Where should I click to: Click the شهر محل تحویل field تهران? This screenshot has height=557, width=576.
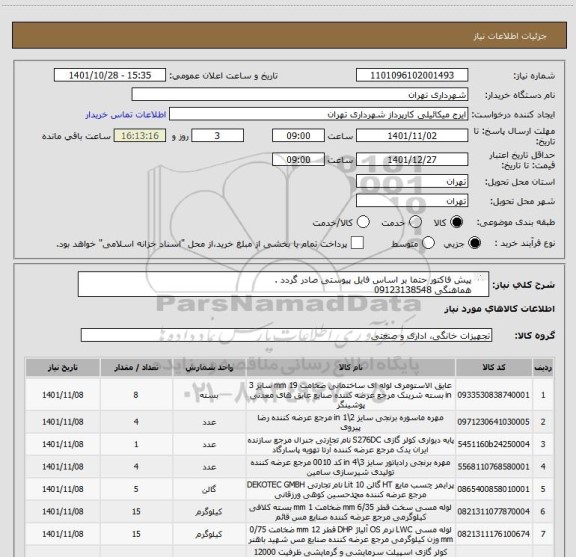point(412,201)
